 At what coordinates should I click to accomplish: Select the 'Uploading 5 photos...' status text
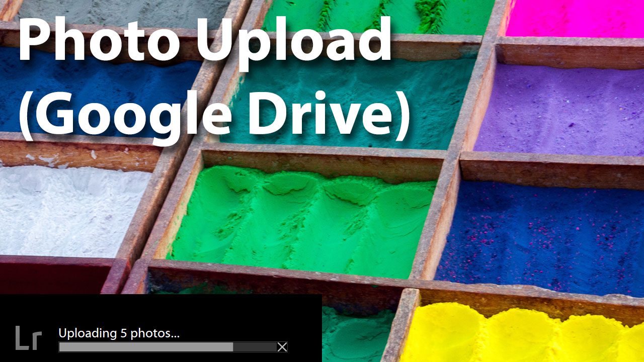click(120, 333)
